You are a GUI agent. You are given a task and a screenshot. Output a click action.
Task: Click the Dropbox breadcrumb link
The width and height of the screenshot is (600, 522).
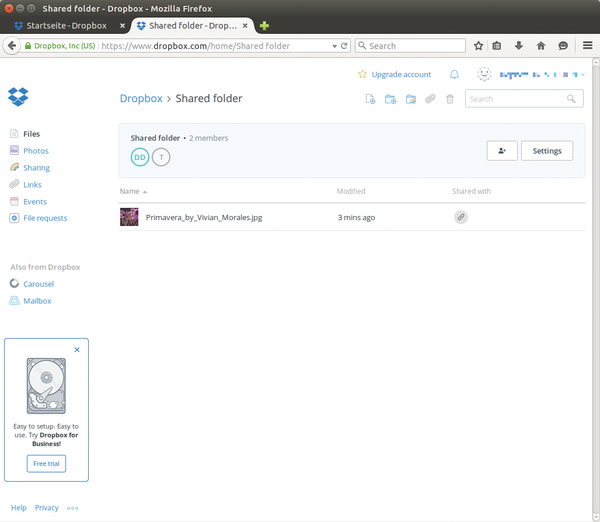[x=141, y=98]
